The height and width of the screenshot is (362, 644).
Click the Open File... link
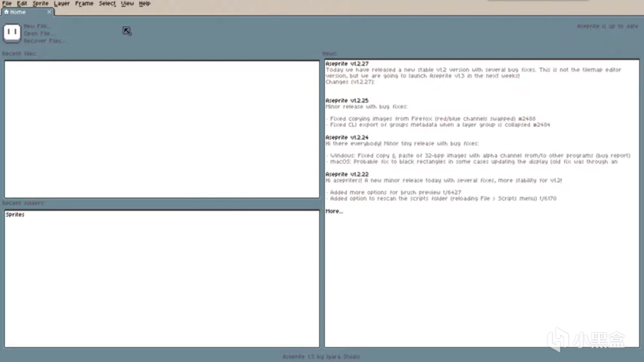[x=39, y=34]
